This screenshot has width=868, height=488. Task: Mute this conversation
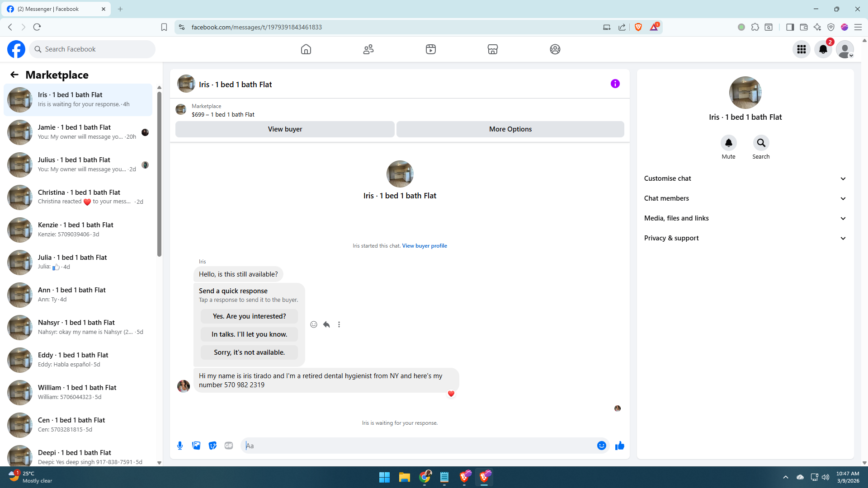point(728,143)
